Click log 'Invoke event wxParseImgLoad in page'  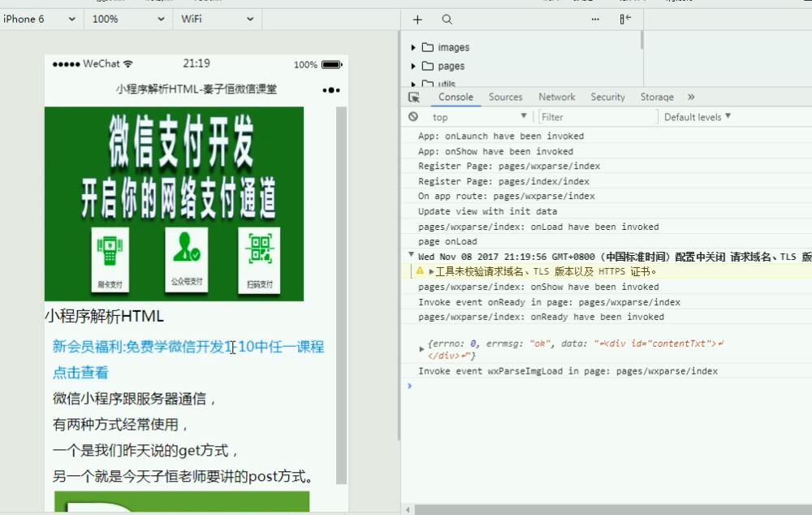568,371
